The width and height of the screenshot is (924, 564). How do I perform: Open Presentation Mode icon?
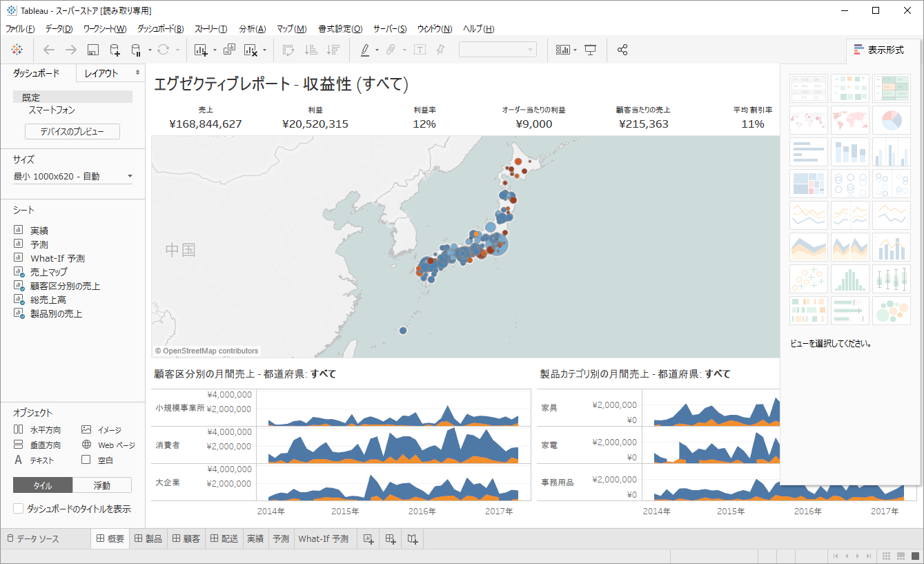(x=590, y=50)
